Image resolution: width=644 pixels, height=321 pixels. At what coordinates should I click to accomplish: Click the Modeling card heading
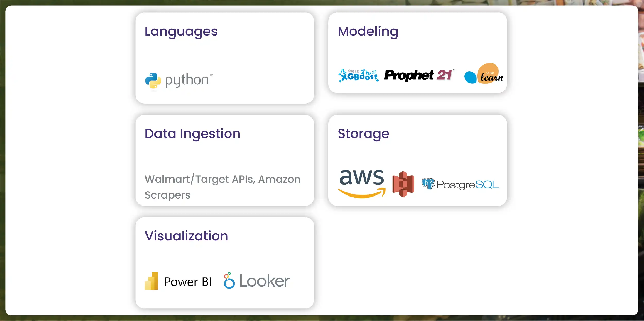368,31
